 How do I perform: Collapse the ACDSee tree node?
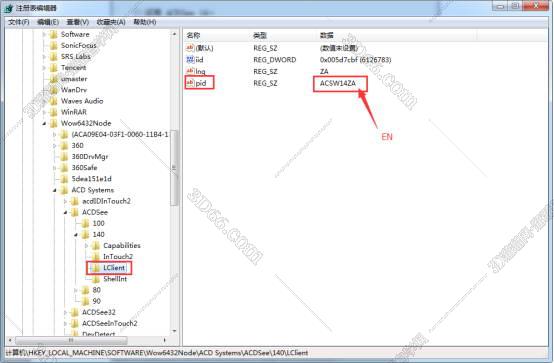click(x=65, y=213)
